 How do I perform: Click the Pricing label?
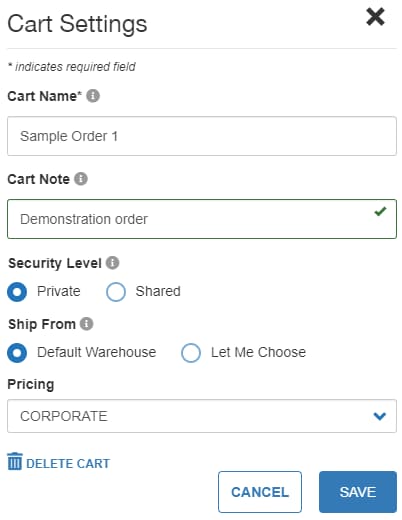31,384
